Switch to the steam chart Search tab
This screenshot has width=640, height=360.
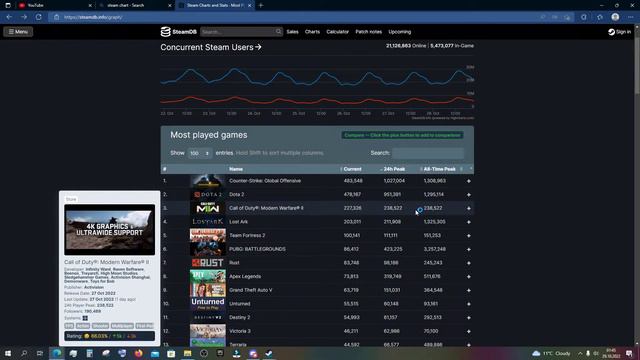tap(135, 5)
